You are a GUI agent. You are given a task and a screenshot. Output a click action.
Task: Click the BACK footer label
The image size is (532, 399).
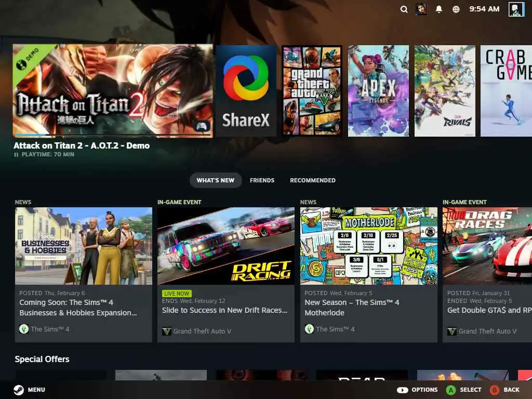[x=512, y=390]
